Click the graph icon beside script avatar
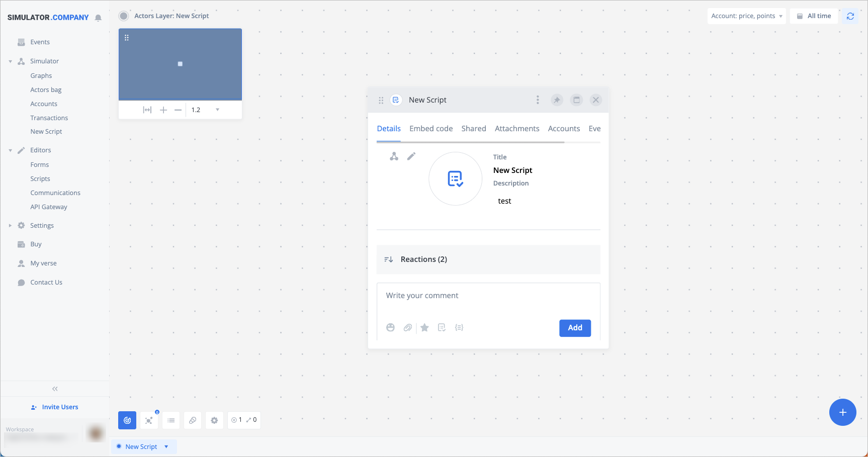This screenshot has width=868, height=457. coord(394,156)
